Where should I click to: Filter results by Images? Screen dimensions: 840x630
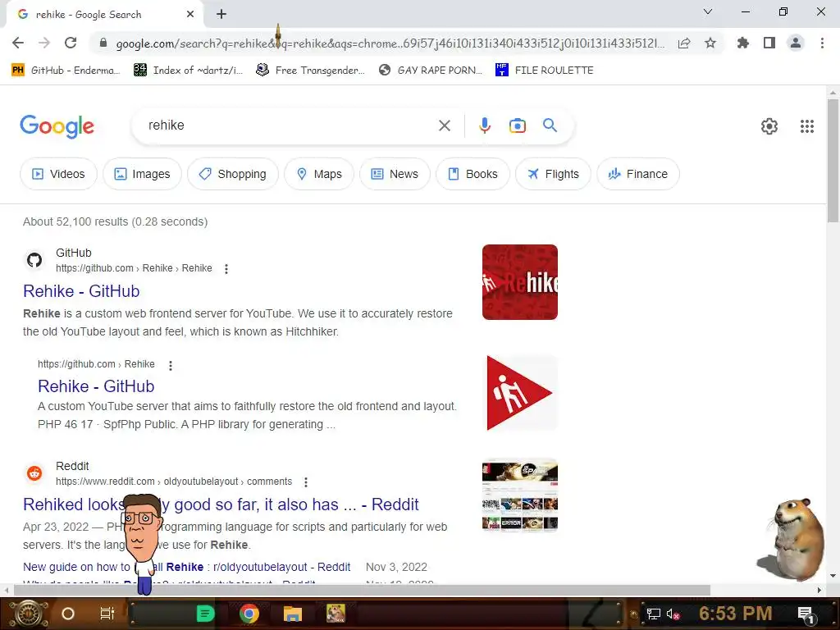(142, 174)
